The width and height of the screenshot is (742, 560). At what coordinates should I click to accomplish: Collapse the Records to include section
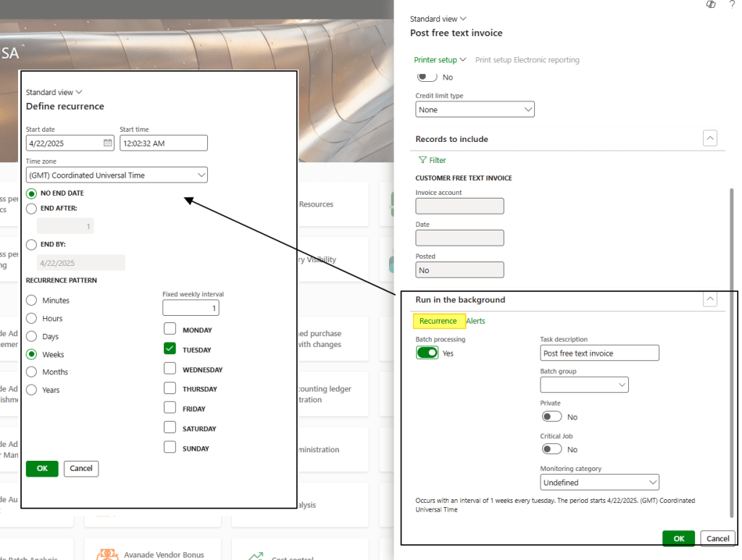pos(710,138)
